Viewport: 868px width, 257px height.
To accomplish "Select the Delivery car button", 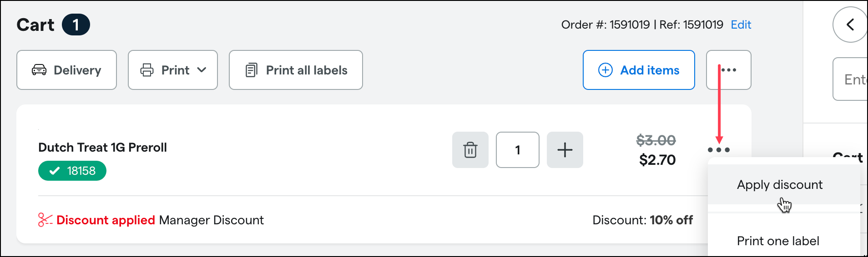I will pyautogui.click(x=66, y=70).
